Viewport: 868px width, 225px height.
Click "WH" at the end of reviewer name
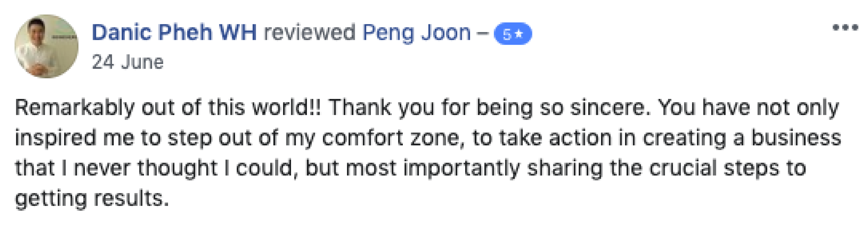(x=238, y=33)
